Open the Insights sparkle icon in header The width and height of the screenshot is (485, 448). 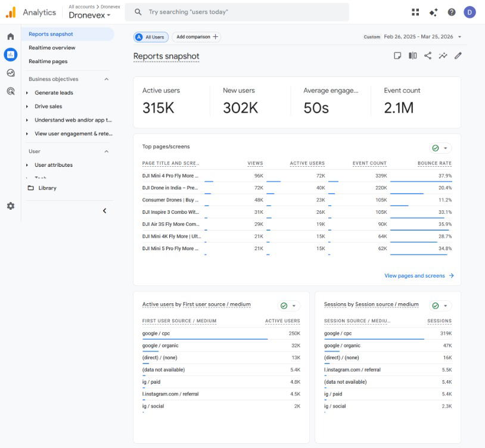pyautogui.click(x=433, y=12)
